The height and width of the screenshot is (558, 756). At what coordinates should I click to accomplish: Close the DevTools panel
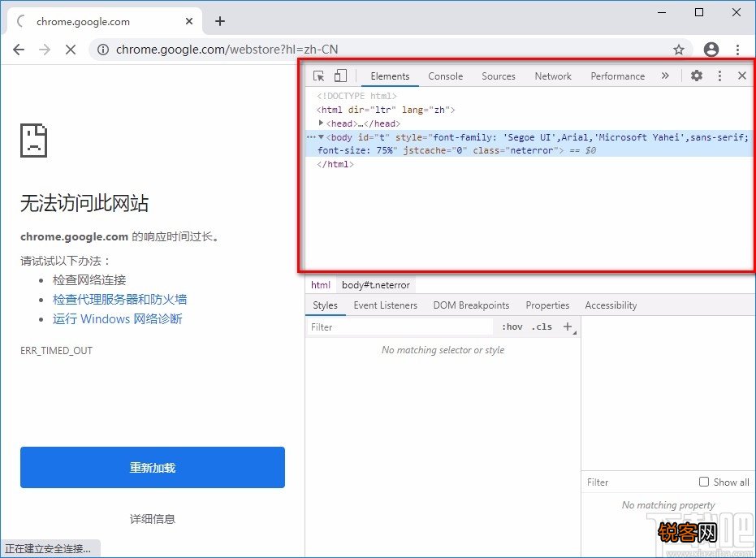click(x=742, y=76)
